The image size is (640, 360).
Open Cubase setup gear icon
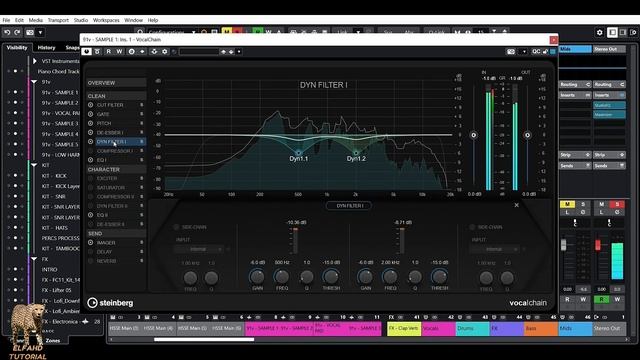[600, 32]
